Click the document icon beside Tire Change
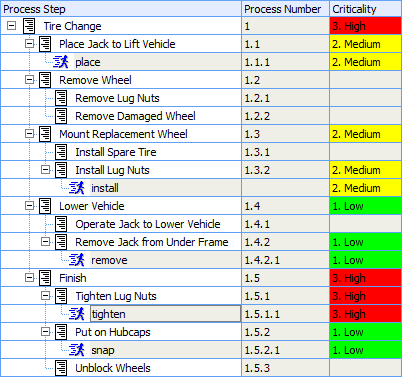The width and height of the screenshot is (402, 377). [29, 26]
